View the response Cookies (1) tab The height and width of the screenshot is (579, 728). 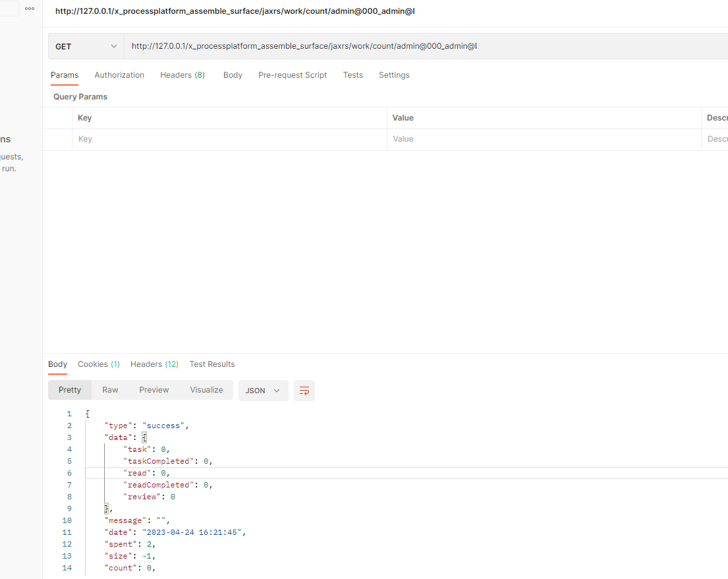(x=99, y=364)
